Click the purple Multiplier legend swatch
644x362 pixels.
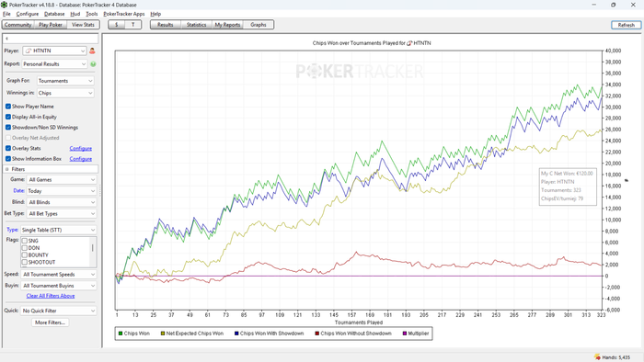[405, 334]
